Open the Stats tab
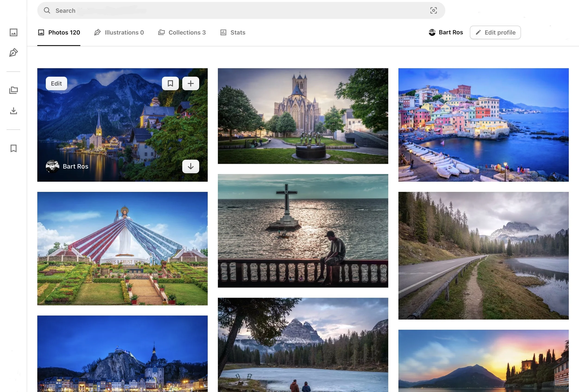 tap(233, 32)
